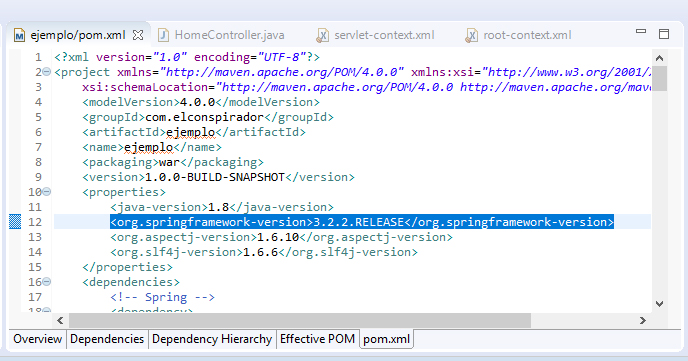The width and height of the screenshot is (688, 361).
Task: Click the aspectj version 1.6.10
Action: click(278, 237)
